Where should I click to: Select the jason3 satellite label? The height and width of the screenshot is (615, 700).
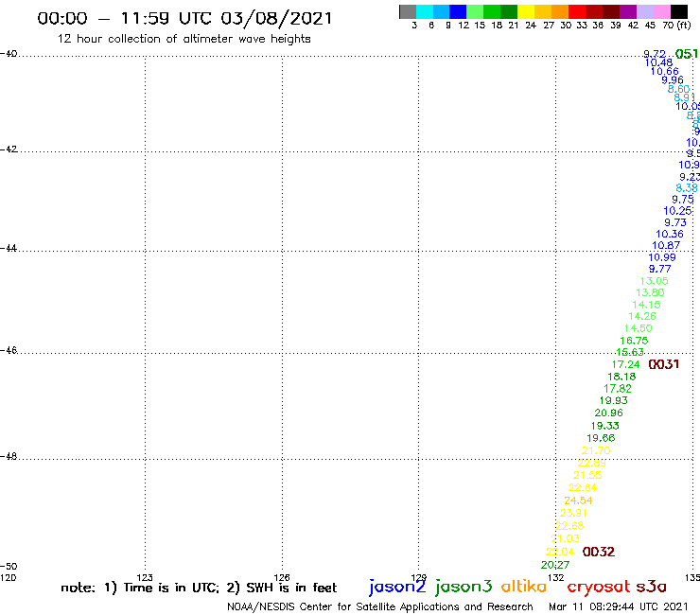[x=464, y=587]
